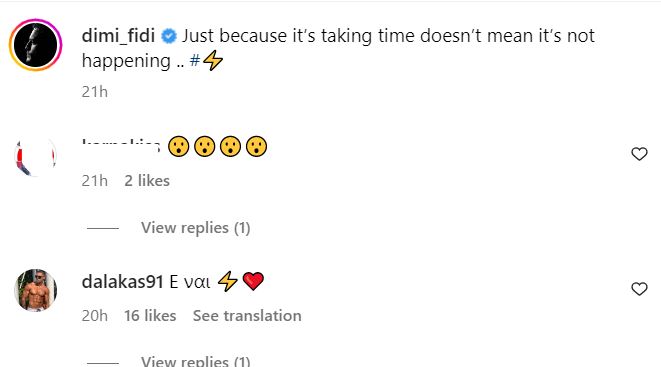This screenshot has width=661, height=367.
Task: View the 16 likes on dalakas91's comment
Action: 150,316
